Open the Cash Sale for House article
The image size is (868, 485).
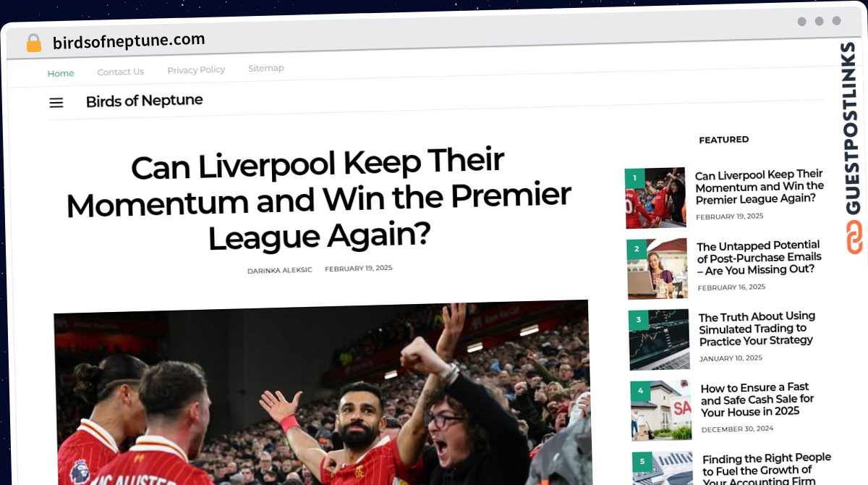(758, 399)
